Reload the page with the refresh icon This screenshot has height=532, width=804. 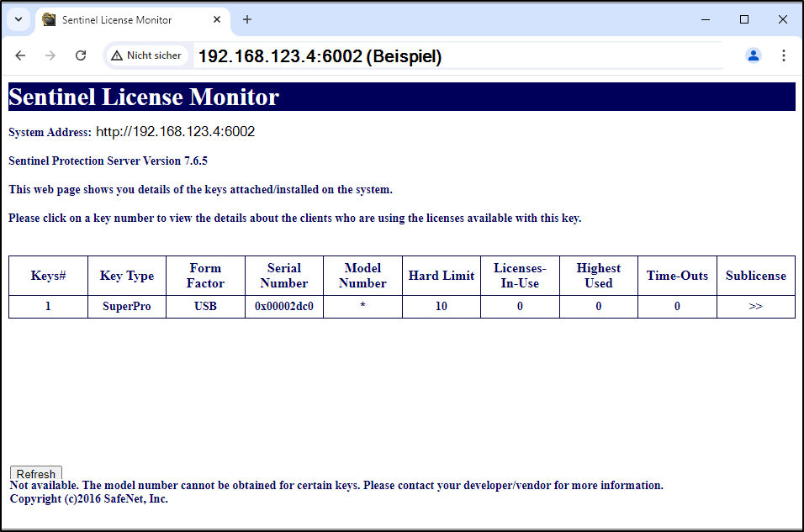tap(81, 55)
